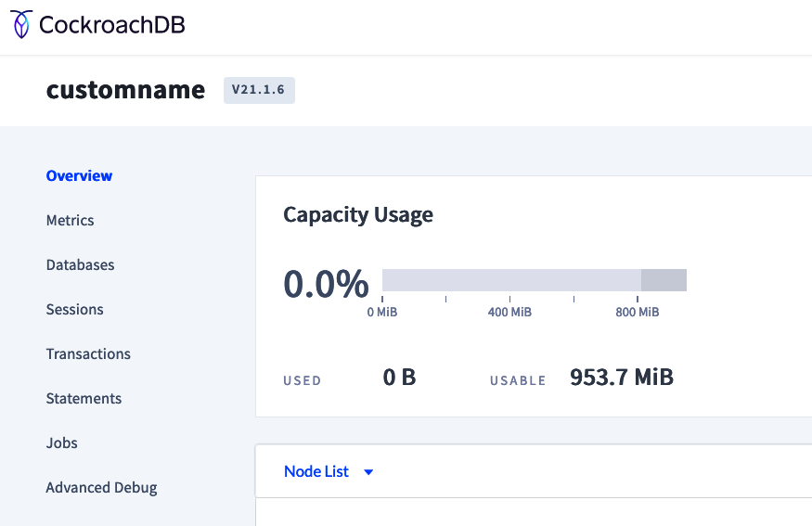
Task: Open the Jobs page
Action: [61, 443]
